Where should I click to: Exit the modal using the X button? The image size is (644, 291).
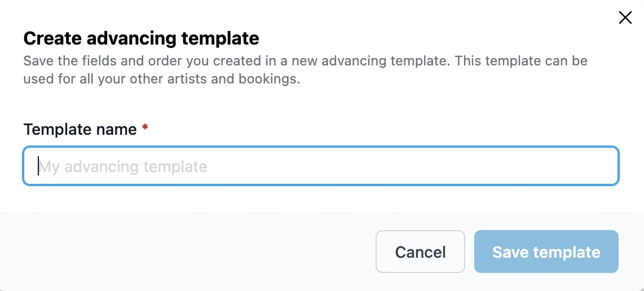[625, 17]
